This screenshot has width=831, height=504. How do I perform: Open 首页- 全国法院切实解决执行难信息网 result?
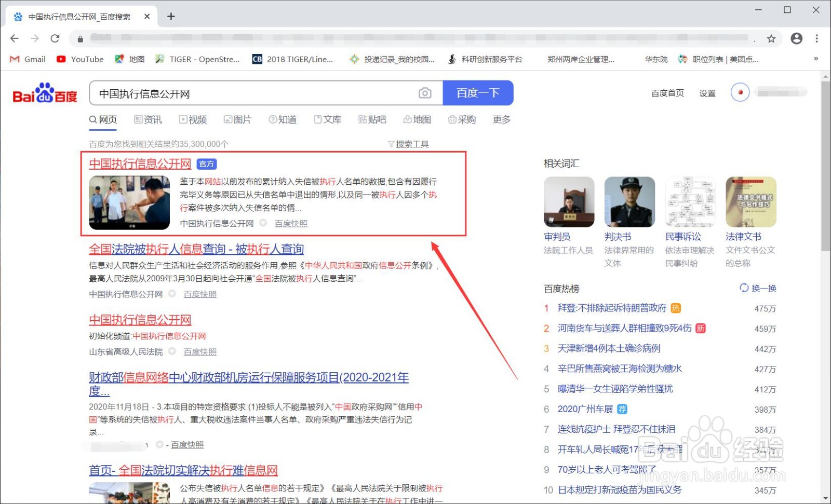tap(183, 470)
